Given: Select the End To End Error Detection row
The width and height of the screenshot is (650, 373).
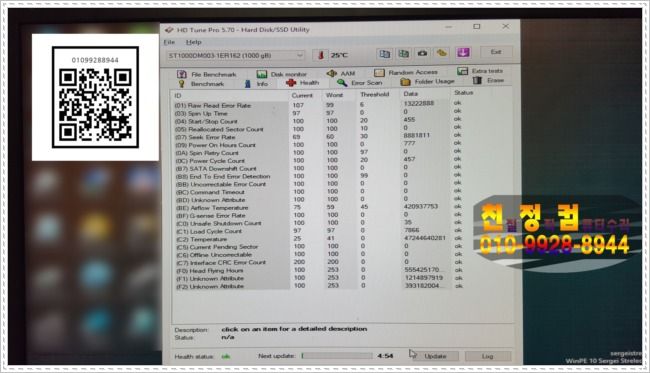Looking at the screenshot, I should (x=318, y=176).
